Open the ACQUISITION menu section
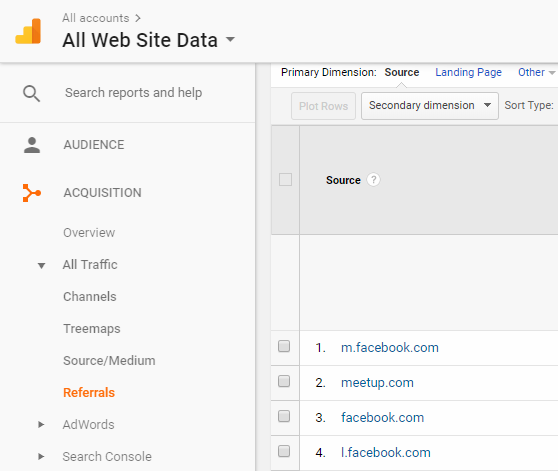 (x=102, y=193)
